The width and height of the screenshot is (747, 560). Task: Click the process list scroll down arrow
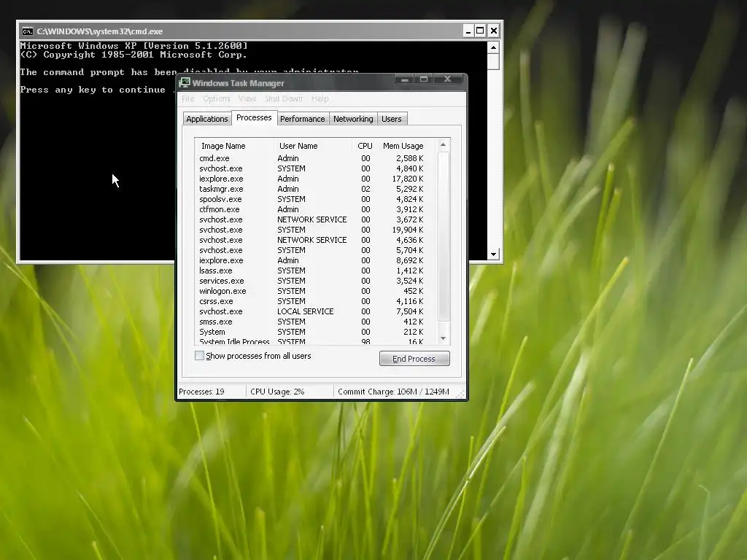pos(443,338)
